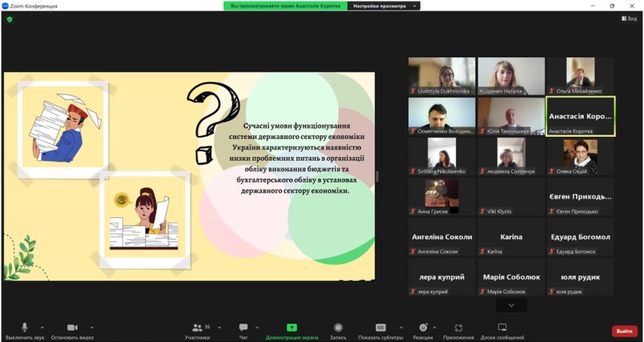Screen dimensions: 644x342
Task: Select Ольга Михайленко video tile
Action: click(x=580, y=76)
